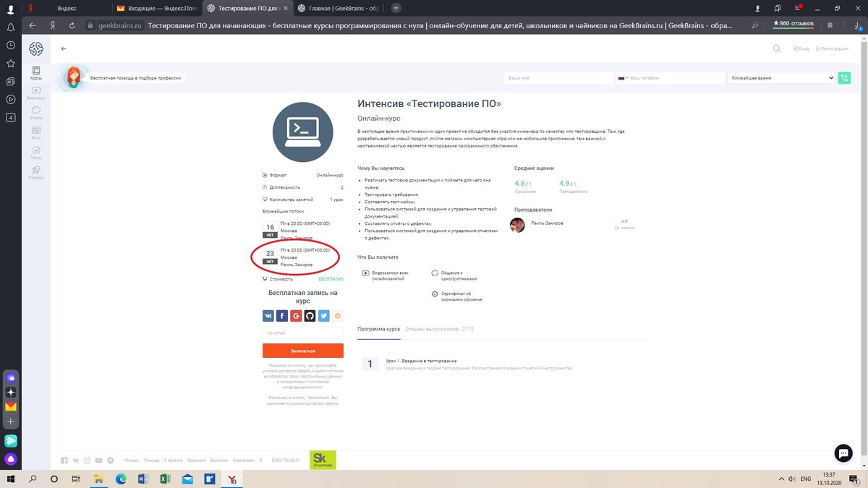Open the Вебинары section in sidebar
868x488 pixels.
(x=36, y=93)
